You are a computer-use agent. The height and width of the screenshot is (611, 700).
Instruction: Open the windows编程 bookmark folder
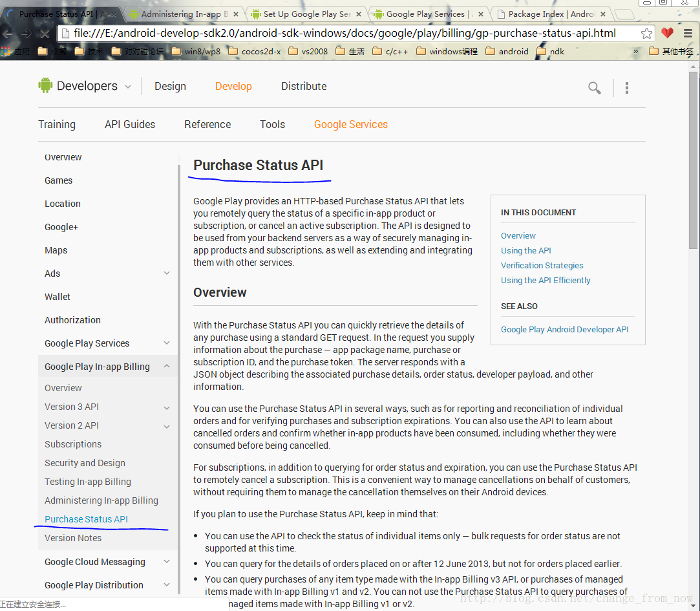point(447,51)
